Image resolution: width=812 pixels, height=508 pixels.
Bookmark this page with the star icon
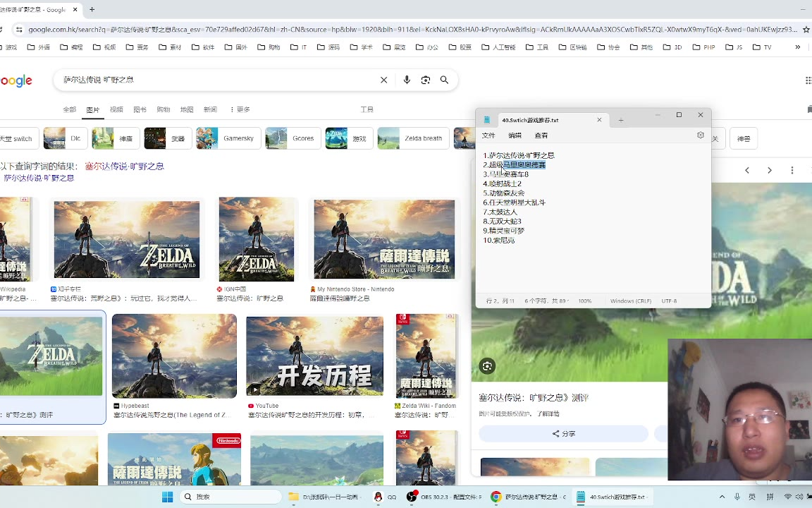click(x=806, y=30)
